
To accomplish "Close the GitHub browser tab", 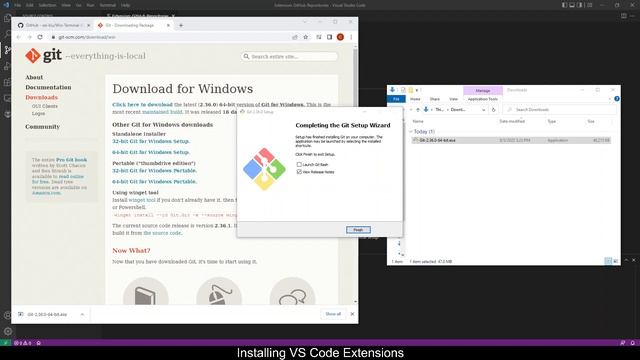I will point(88,25).
